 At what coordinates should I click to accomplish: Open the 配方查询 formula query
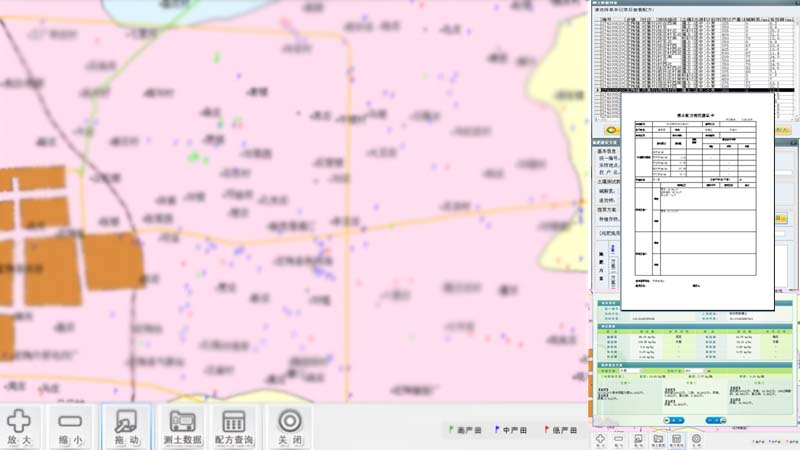click(x=234, y=426)
